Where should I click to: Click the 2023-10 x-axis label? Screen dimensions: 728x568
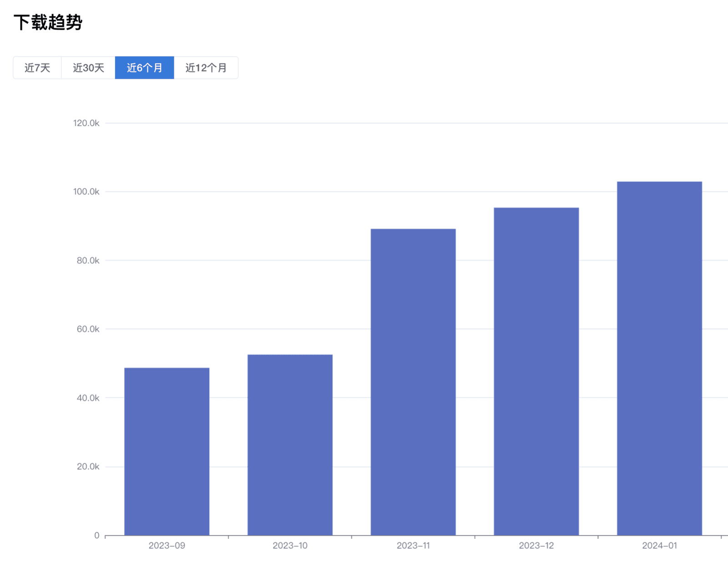(290, 546)
